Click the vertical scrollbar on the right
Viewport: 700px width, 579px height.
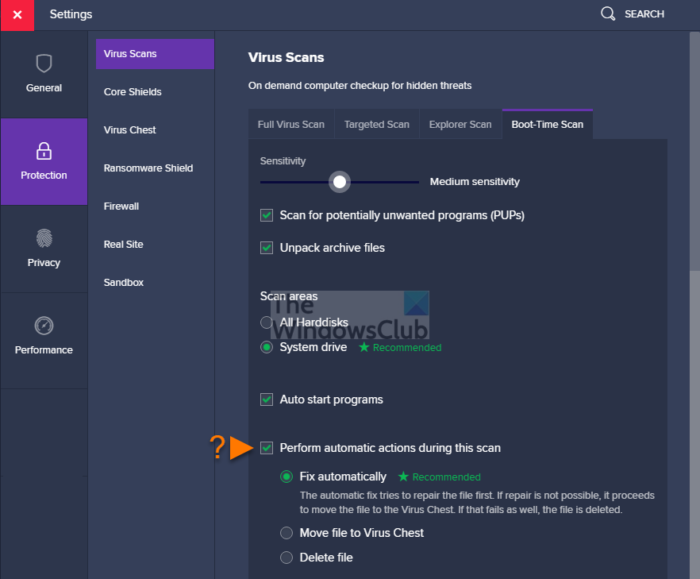coord(695,151)
